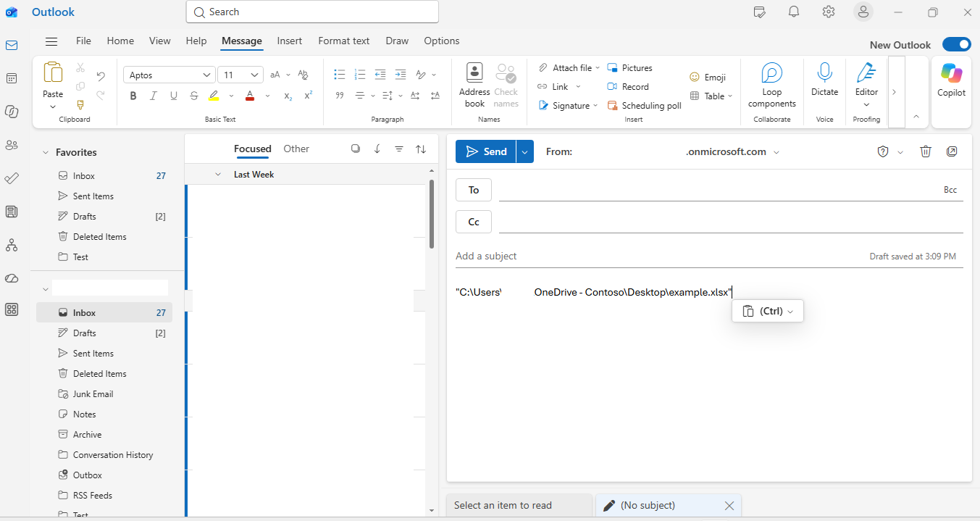The height and width of the screenshot is (521, 980).
Task: Toggle the navigation pane hamburger button
Action: click(x=51, y=41)
